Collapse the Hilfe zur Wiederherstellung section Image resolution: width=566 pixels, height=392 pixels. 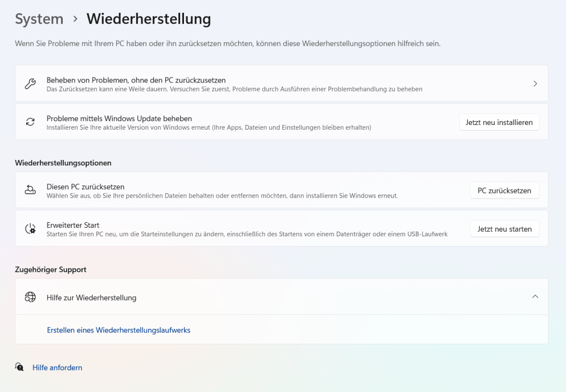point(535,297)
